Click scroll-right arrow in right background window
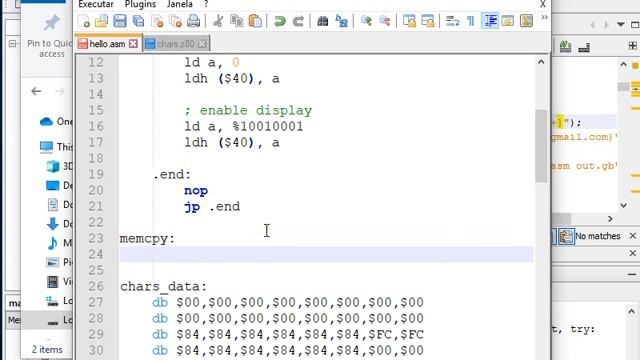640x360 pixels. [610, 219]
